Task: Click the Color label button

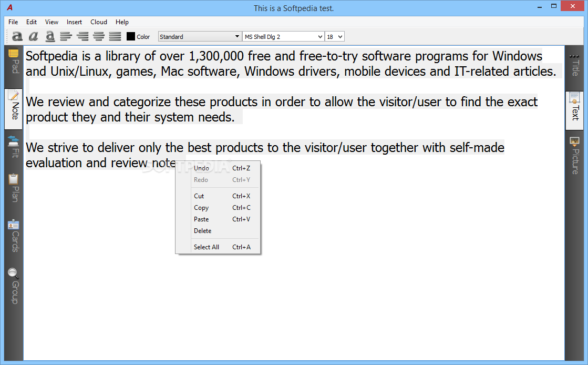Action: click(x=143, y=37)
